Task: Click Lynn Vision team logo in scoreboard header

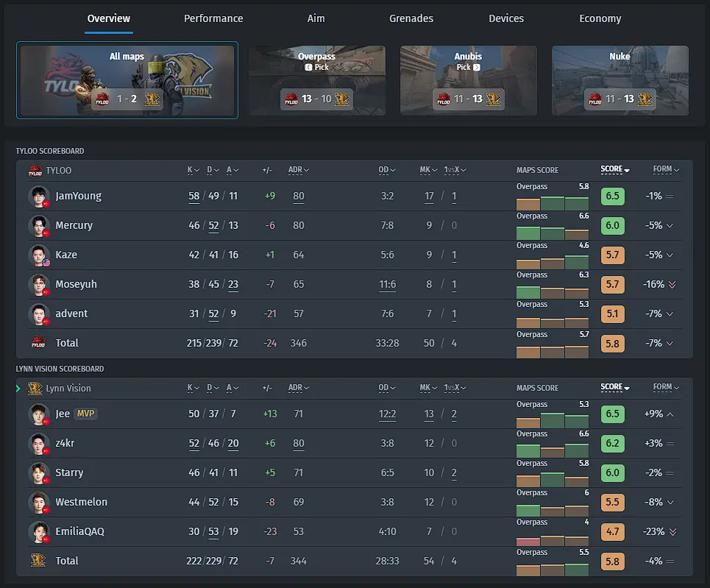Action: coord(35,389)
